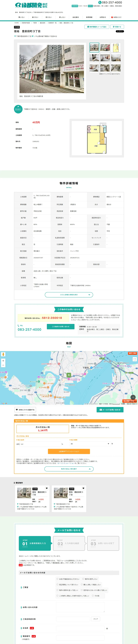138x644 pixels.
Task: Open 会社案内 navigation menu
Action: tap(76, 17)
